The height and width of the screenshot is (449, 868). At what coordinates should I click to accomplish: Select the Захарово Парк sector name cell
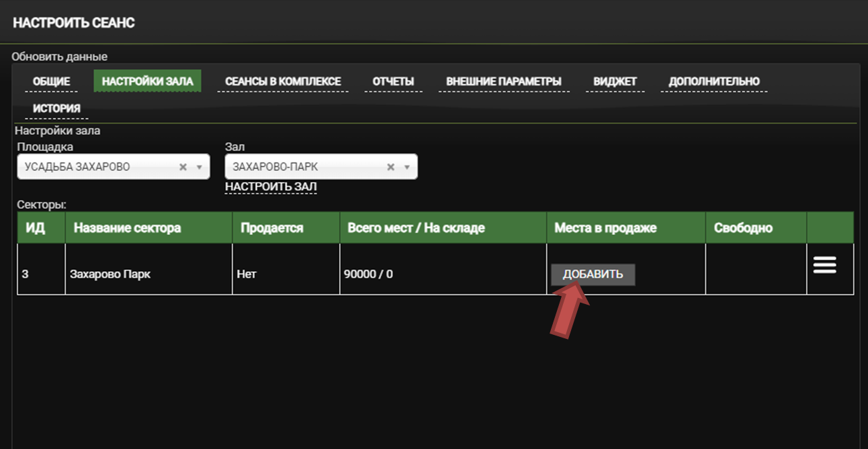(110, 274)
